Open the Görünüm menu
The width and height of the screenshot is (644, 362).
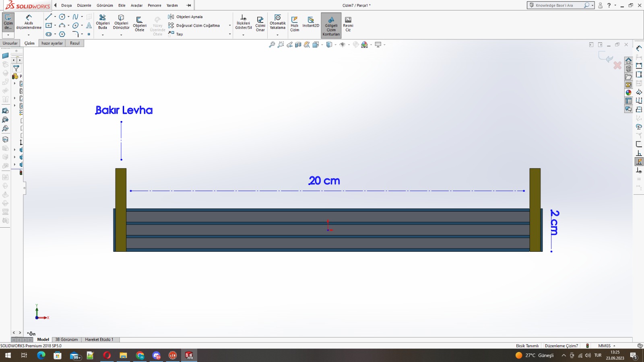(x=105, y=5)
